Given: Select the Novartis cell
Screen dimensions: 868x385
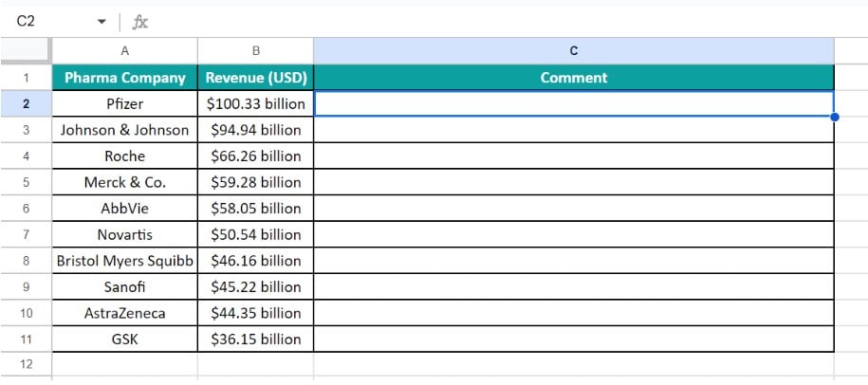Looking at the screenshot, I should [x=124, y=234].
